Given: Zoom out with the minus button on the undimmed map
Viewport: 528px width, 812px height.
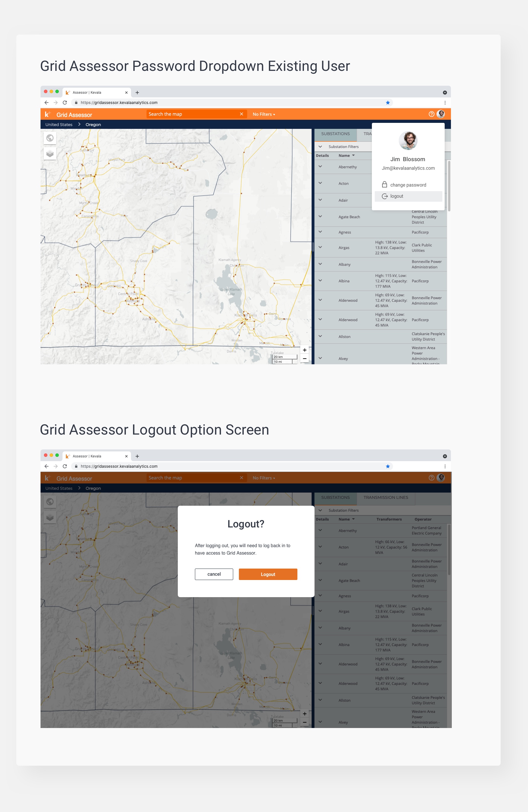Looking at the screenshot, I should tap(305, 359).
